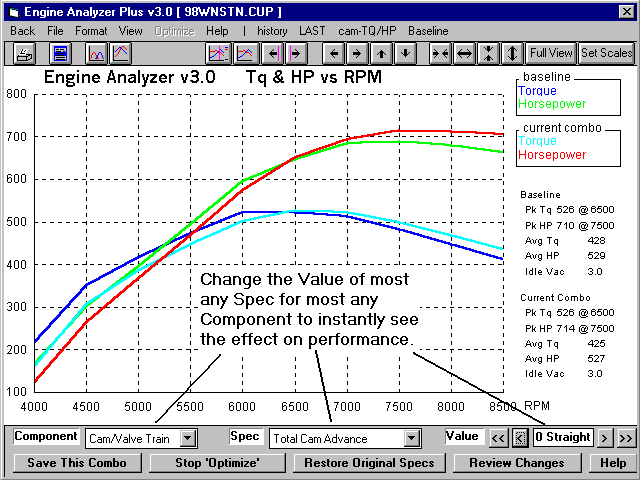Screen dimensions: 640x480
Task: Click the printer icon in toolbar
Action: 24,53
